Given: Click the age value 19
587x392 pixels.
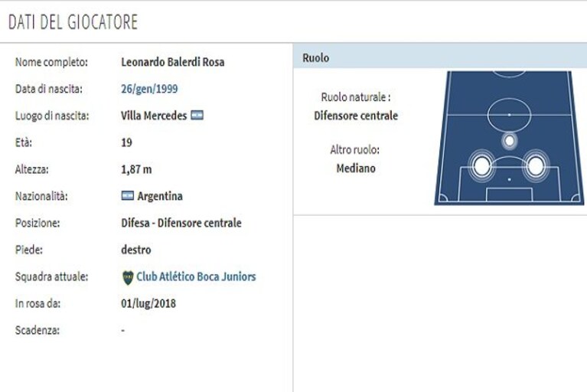Looking at the screenshot, I should point(126,142).
